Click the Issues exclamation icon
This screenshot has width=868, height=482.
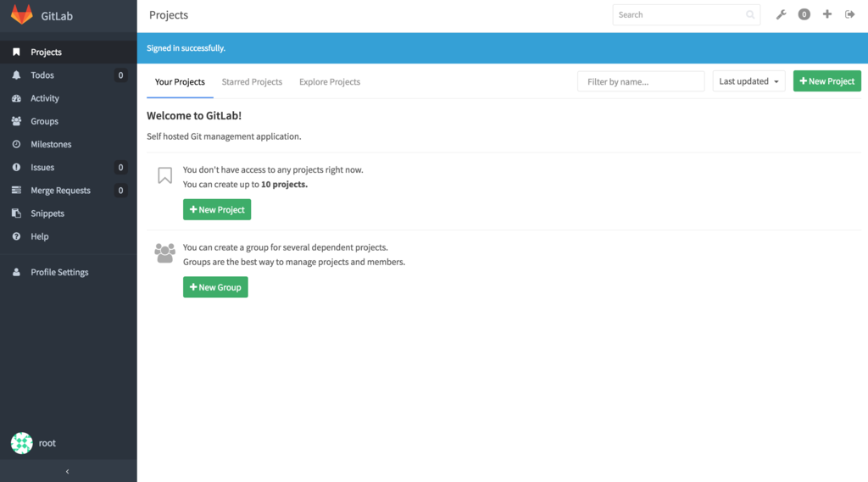16,167
